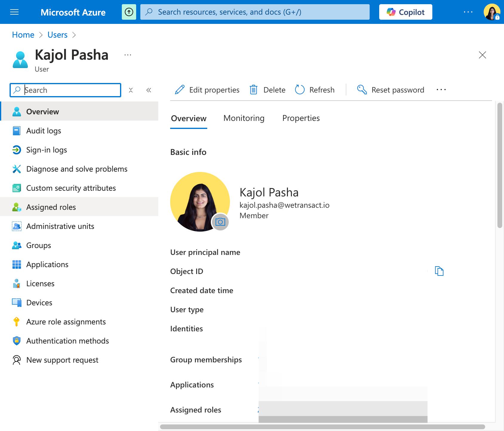Switch to the Properties tab
Viewport: 504px width, 431px height.
pyautogui.click(x=301, y=118)
